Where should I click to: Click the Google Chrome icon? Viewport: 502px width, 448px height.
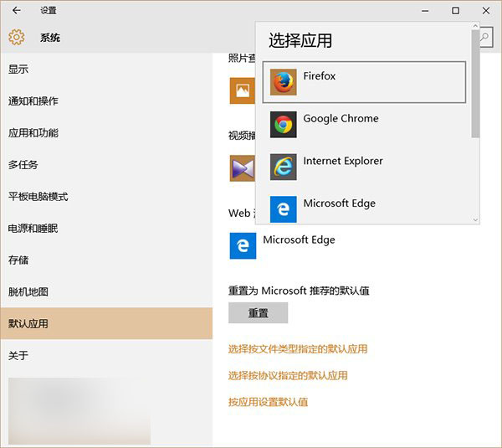pos(284,125)
